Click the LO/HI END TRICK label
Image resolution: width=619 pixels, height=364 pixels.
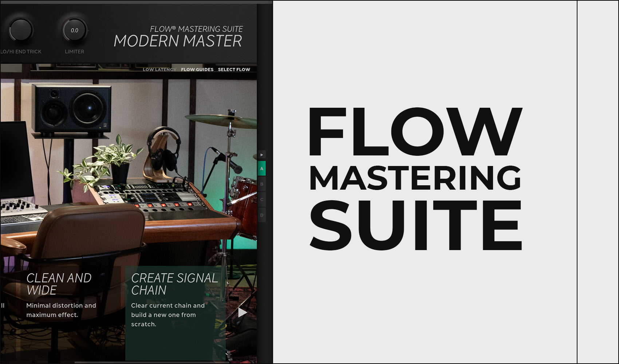click(21, 52)
